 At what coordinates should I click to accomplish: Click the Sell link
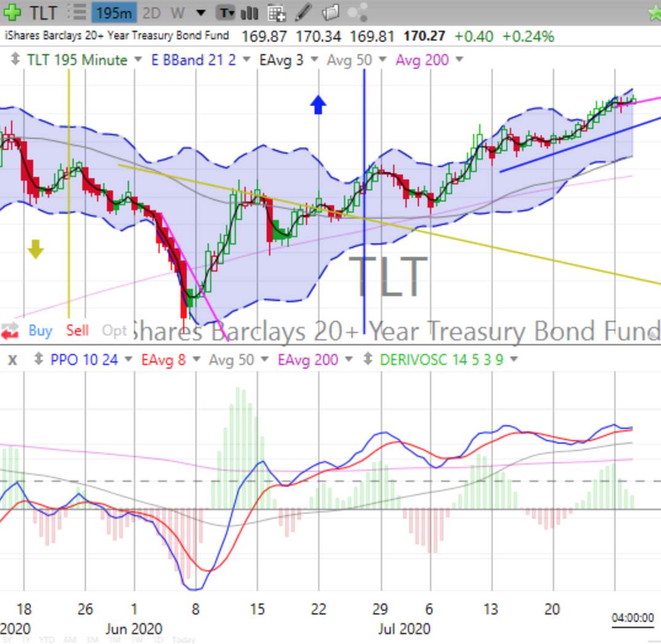point(77,331)
